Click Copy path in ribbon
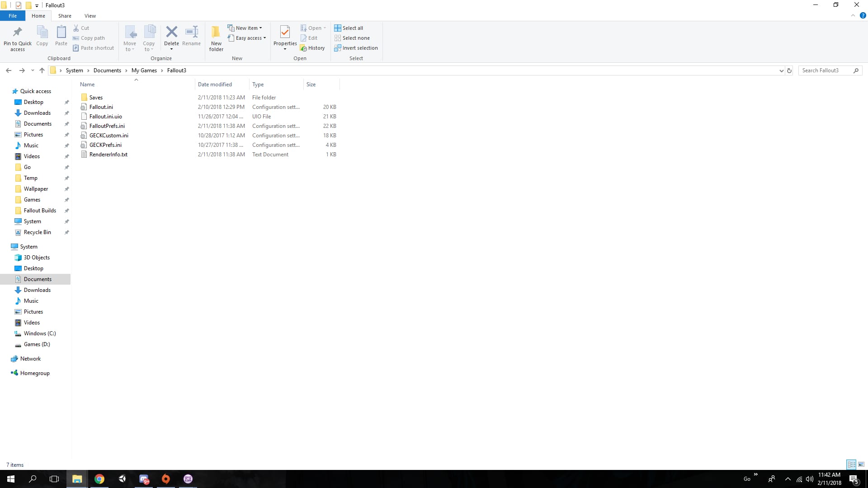 (89, 38)
